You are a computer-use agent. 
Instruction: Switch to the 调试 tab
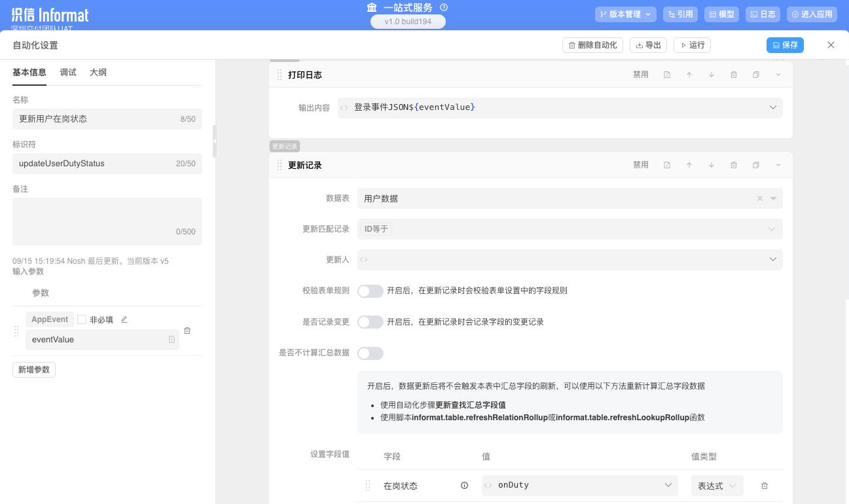tap(68, 73)
